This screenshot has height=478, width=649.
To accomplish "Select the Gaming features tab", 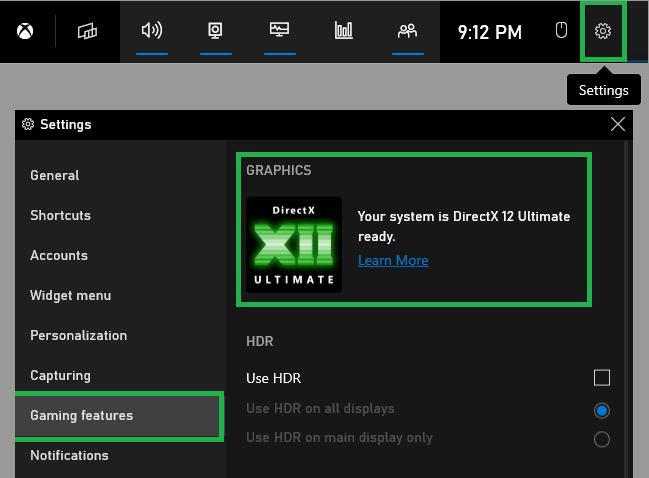I will (x=120, y=416).
